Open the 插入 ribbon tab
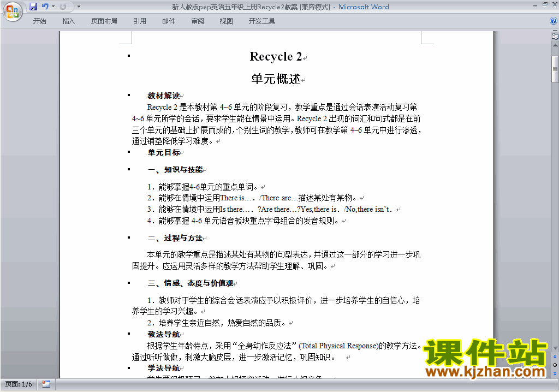The width and height of the screenshot is (559, 392). (x=68, y=21)
